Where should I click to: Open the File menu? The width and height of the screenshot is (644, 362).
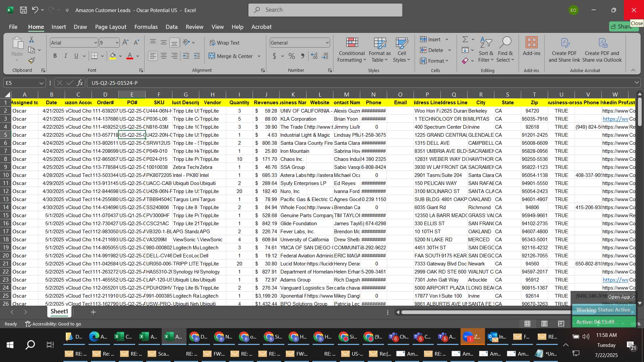click(x=13, y=27)
